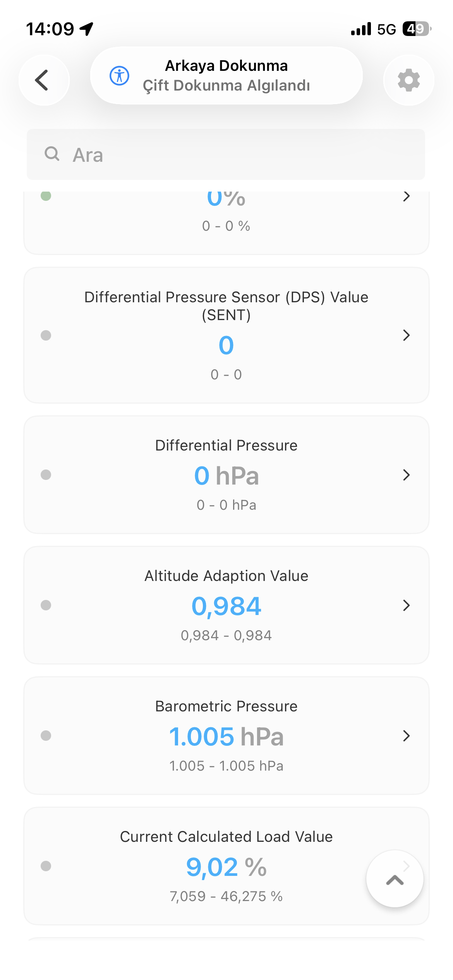The image size is (453, 980).
Task: Toggle the Current Calculated Load Value dot
Action: coord(46,866)
